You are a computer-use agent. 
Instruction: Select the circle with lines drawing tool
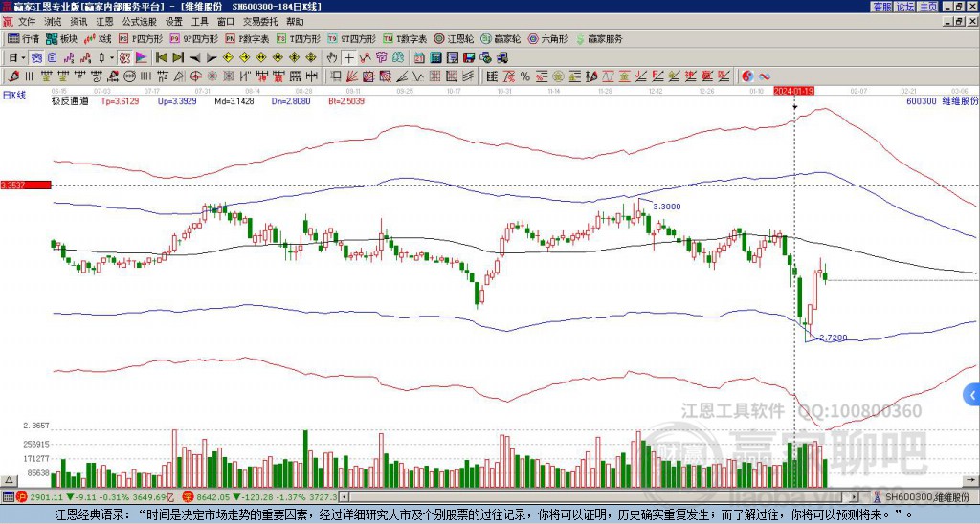[129, 76]
